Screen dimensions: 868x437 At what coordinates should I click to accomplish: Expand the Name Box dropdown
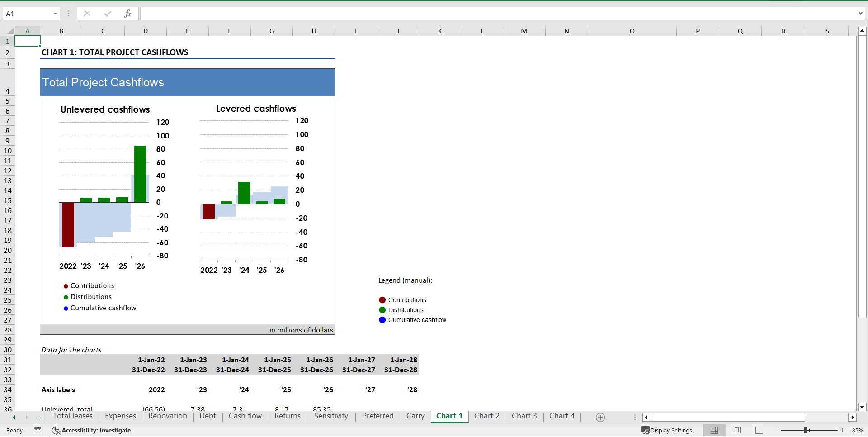[x=55, y=14]
